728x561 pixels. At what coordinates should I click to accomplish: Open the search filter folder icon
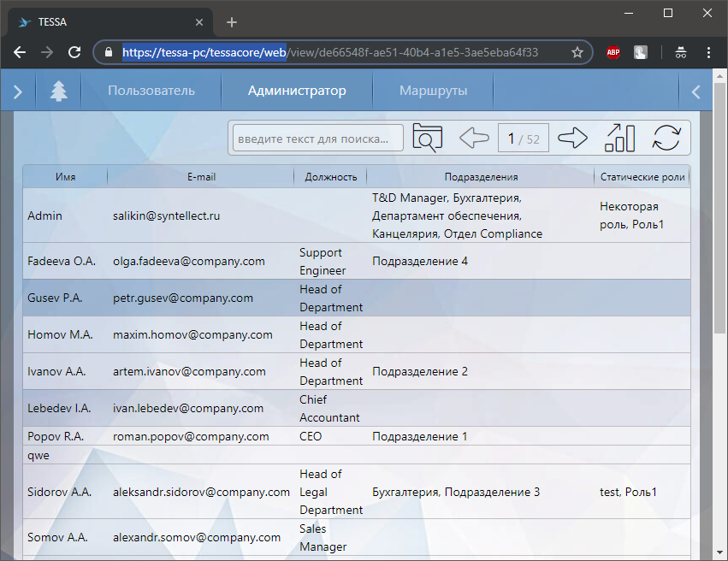coord(428,138)
